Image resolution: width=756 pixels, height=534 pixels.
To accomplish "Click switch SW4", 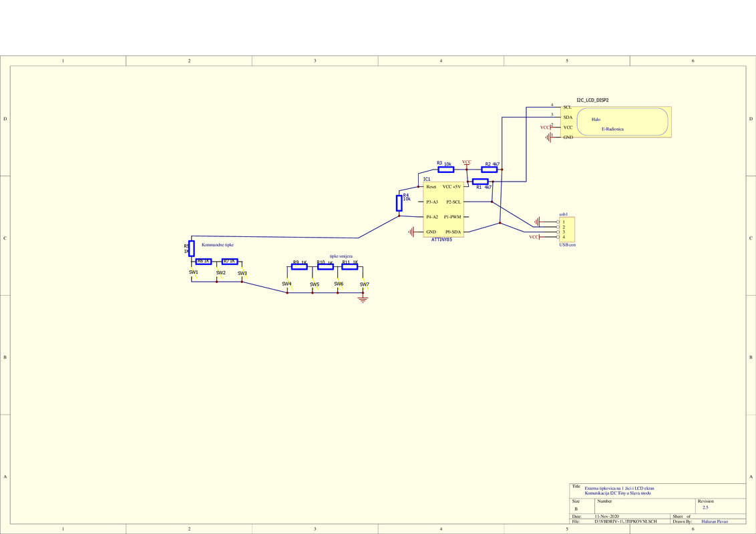I will 287,285.
